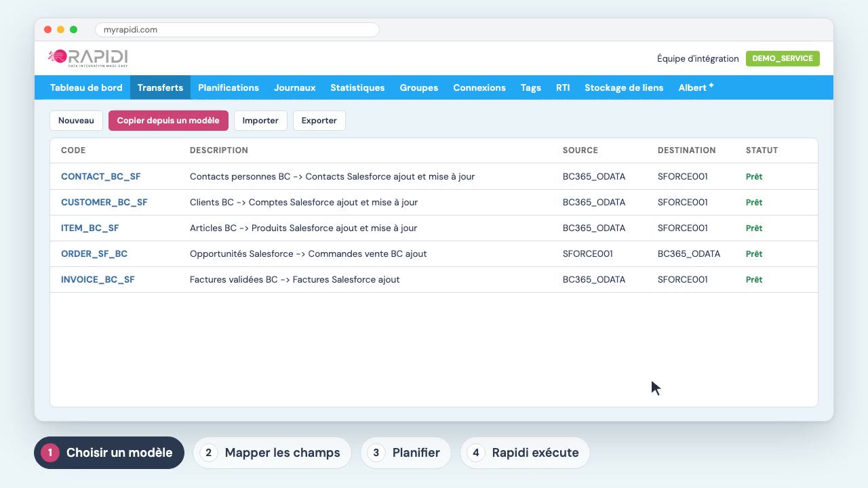Click the Importer button
Screen dimensions: 868x488
[x=260, y=121]
